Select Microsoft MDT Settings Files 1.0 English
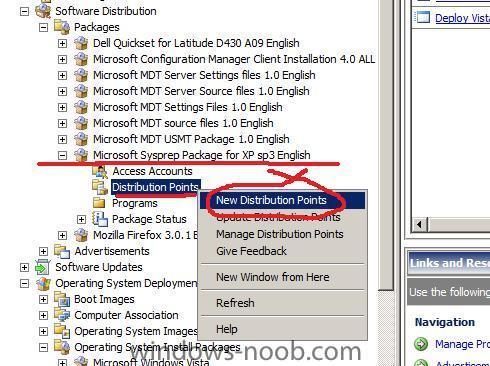 tap(188, 107)
